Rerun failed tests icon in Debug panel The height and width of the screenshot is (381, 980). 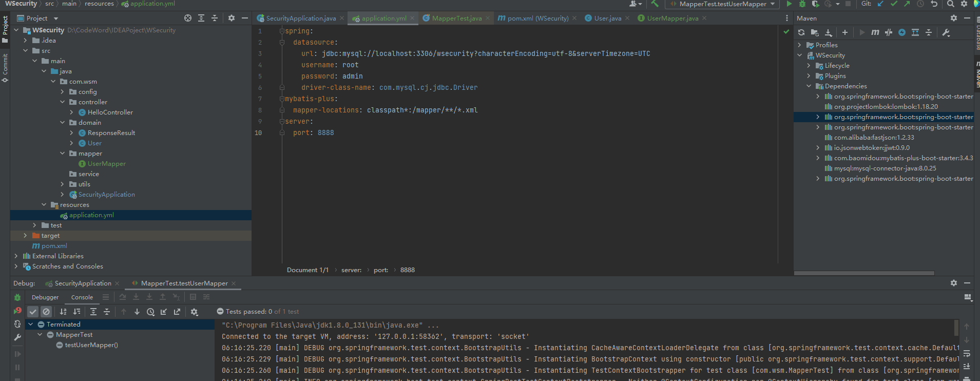click(17, 311)
